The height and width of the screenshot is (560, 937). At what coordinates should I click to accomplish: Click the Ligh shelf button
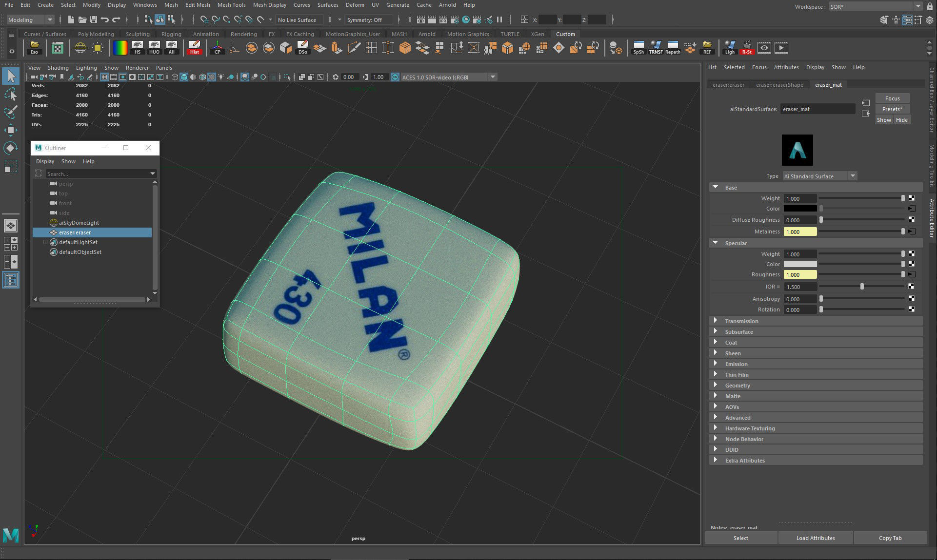[x=730, y=48]
